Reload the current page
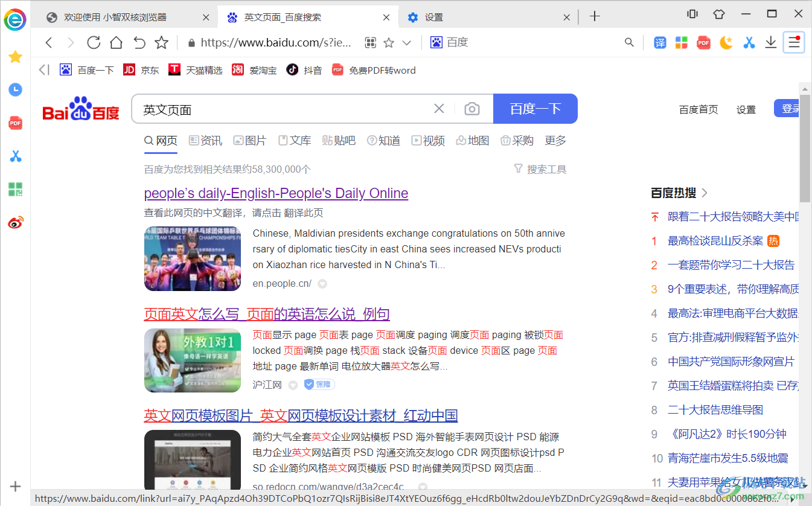The height and width of the screenshot is (506, 812). click(94, 42)
